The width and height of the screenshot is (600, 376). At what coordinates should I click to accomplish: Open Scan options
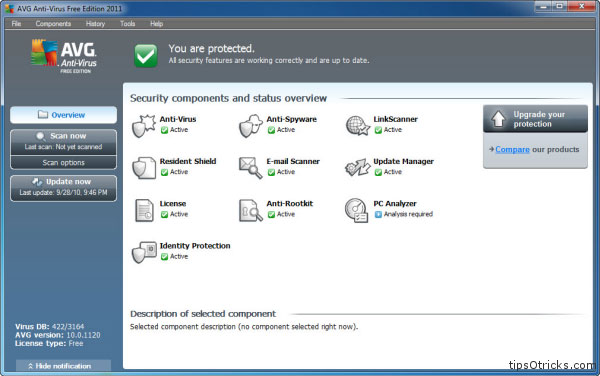pos(64,163)
